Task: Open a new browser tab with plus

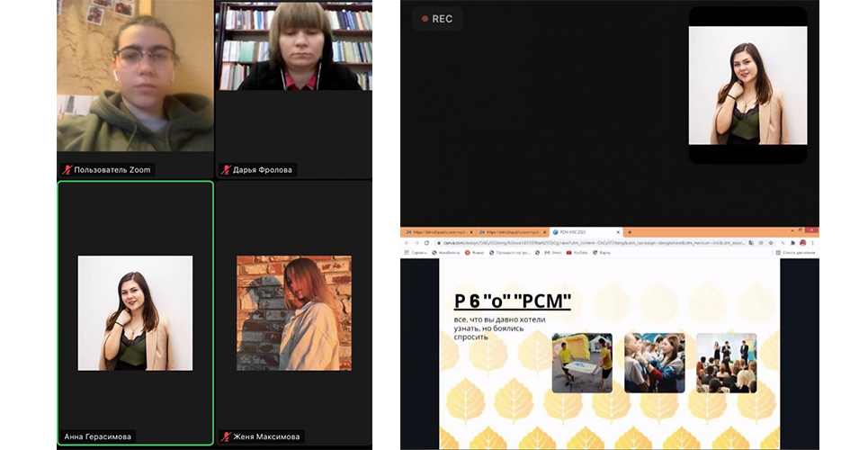Action: (x=630, y=231)
